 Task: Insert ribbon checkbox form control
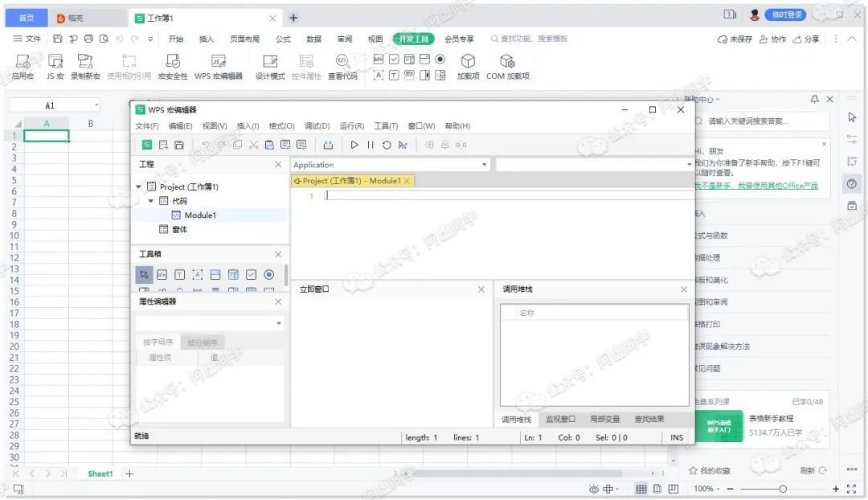pyautogui.click(x=394, y=59)
